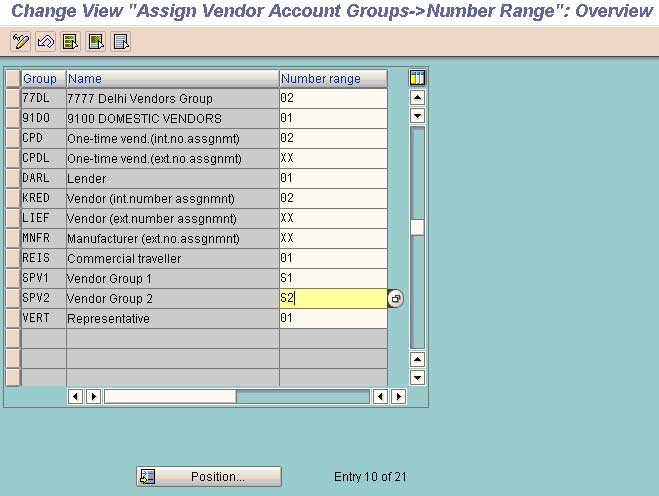The height and width of the screenshot is (496, 659).
Task: Click group cell 'LIEF'
Action: (x=44, y=218)
